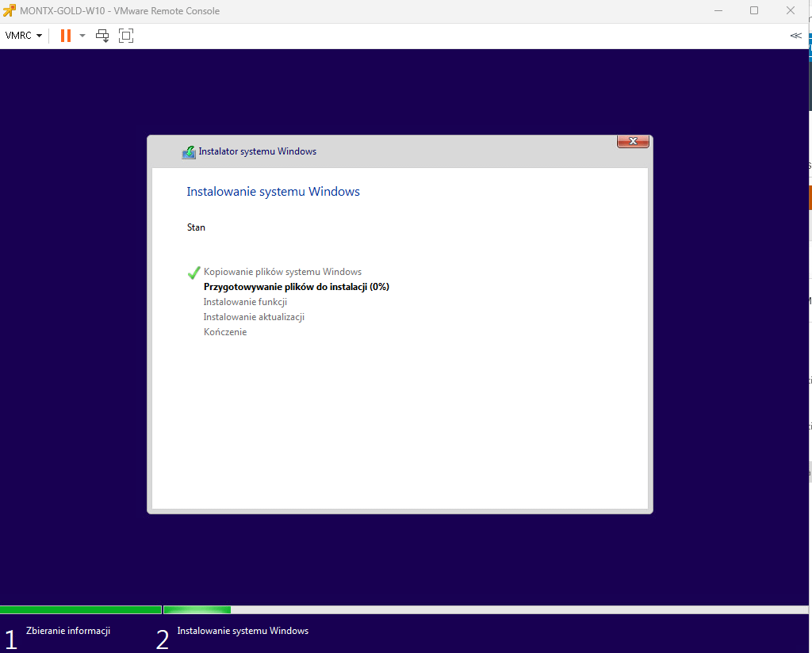Viewport: 812px width, 653px height.
Task: Click the Przygotowywanie plików do instalacji step
Action: (296, 287)
